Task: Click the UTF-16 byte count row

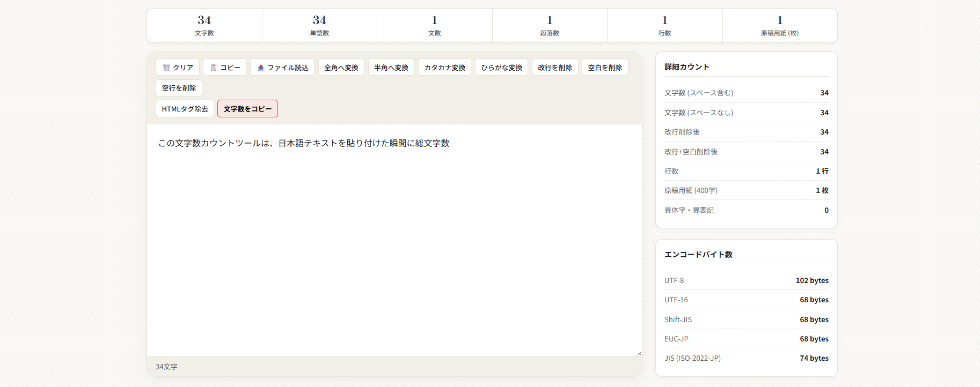Action: 747,300
